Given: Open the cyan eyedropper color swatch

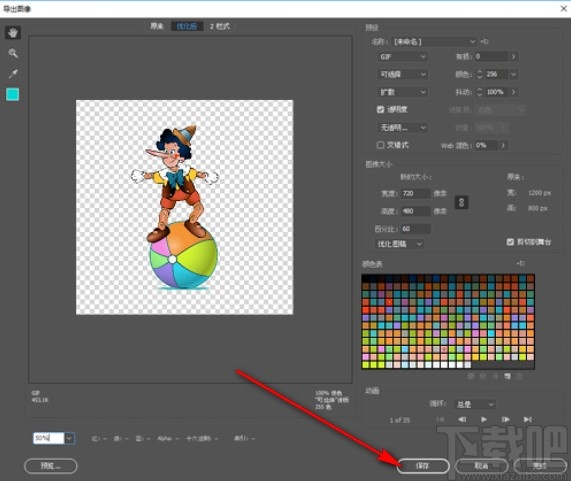Looking at the screenshot, I should 13,94.
